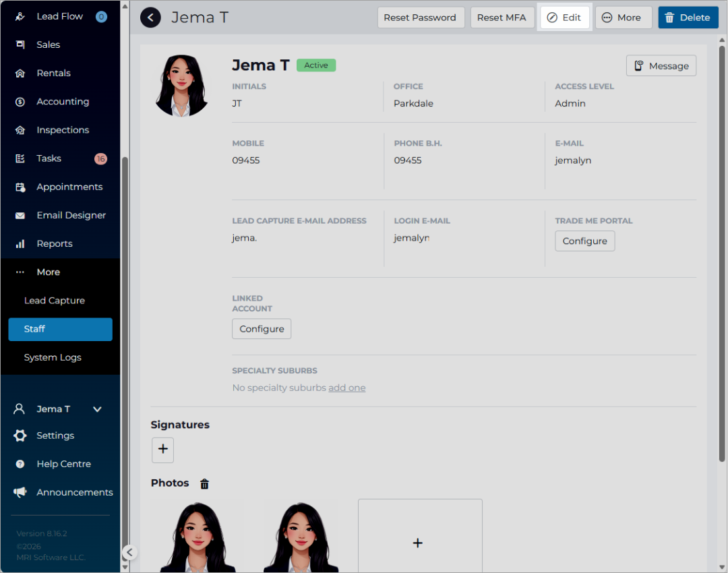Open System Logs menu item
The height and width of the screenshot is (573, 728).
pyautogui.click(x=53, y=357)
